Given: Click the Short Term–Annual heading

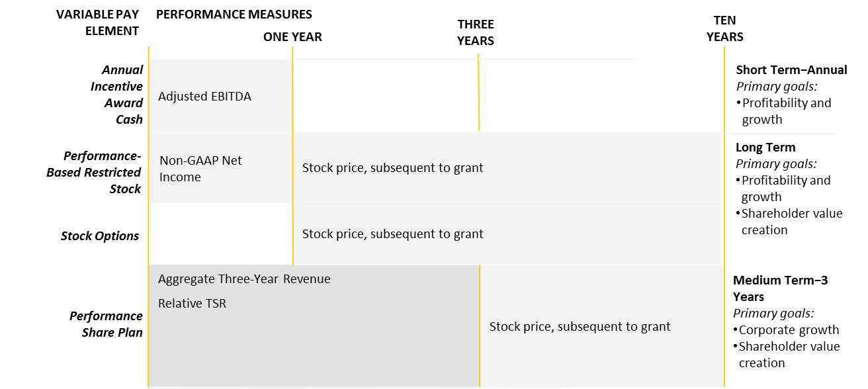Looking at the screenshot, I should click(791, 70).
